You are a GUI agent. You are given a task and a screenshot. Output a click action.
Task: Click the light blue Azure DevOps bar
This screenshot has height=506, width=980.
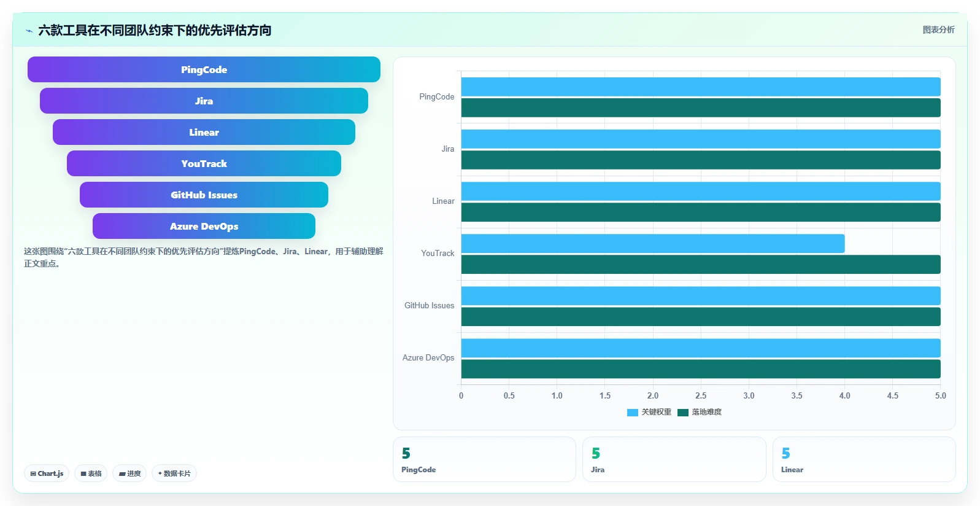pyautogui.click(x=701, y=348)
